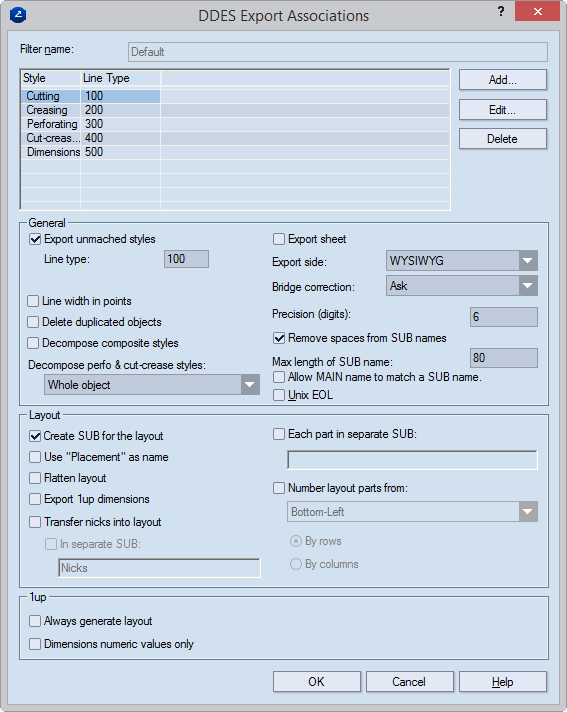The width and height of the screenshot is (567, 712).
Task: Enable the Export sheet checkbox
Action: (279, 239)
